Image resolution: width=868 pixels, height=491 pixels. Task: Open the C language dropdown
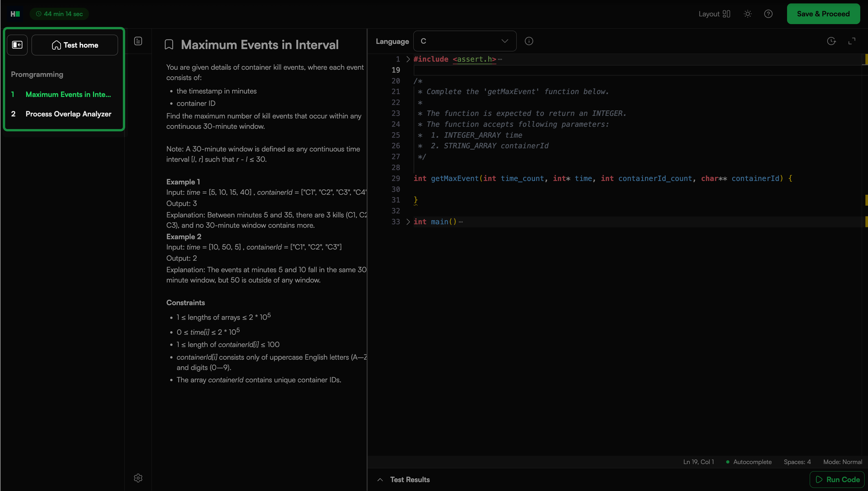(464, 41)
